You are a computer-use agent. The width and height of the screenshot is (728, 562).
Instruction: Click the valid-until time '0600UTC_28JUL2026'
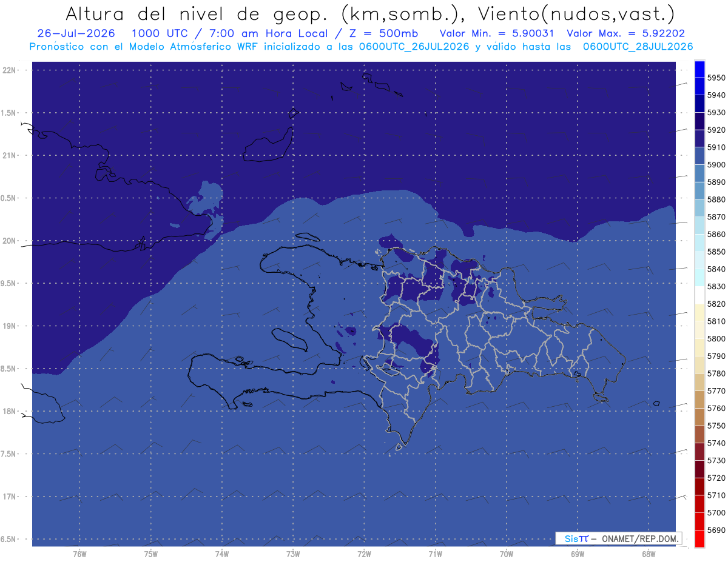[638, 47]
